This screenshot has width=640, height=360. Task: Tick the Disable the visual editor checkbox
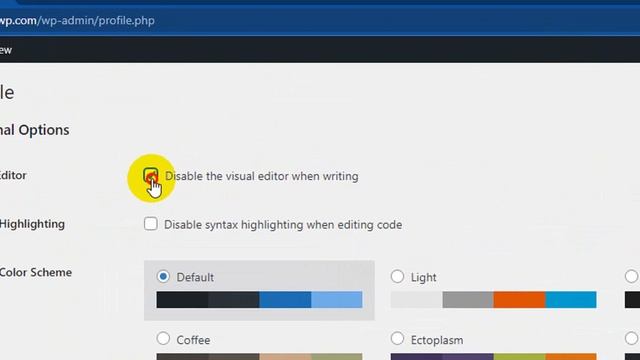(151, 176)
